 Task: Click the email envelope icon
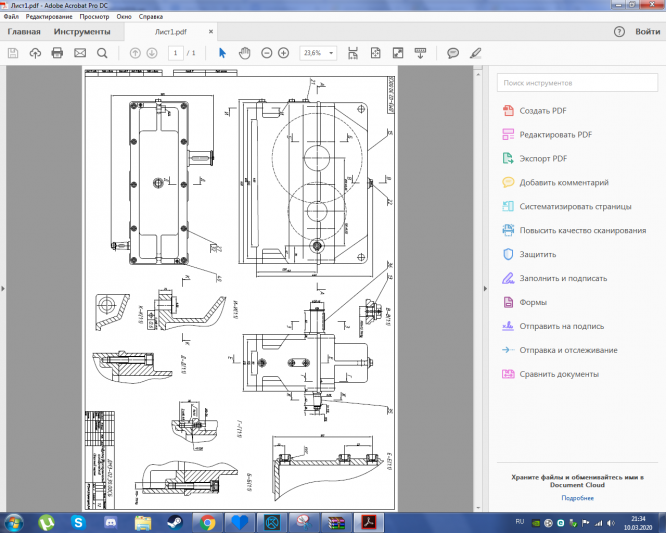pos(80,53)
